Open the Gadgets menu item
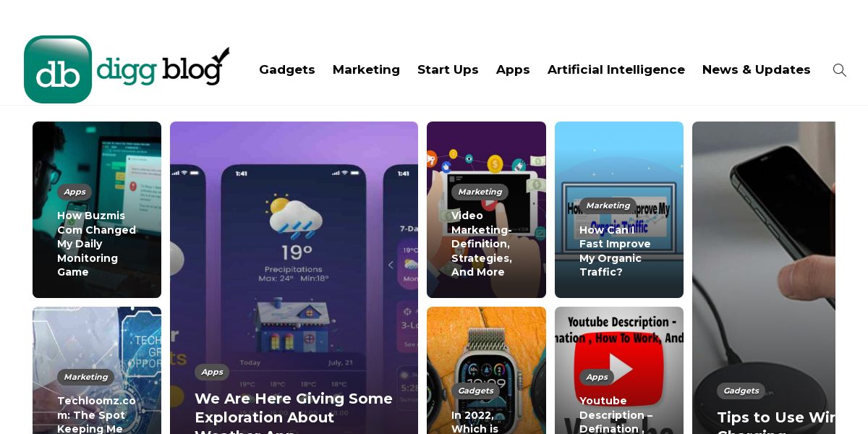The height and width of the screenshot is (434, 868). (x=287, y=69)
